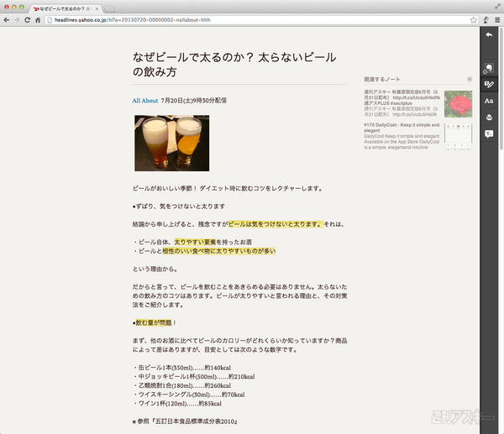Open the ¥170 DailyCost related note
The image size is (504, 434).
[402, 136]
